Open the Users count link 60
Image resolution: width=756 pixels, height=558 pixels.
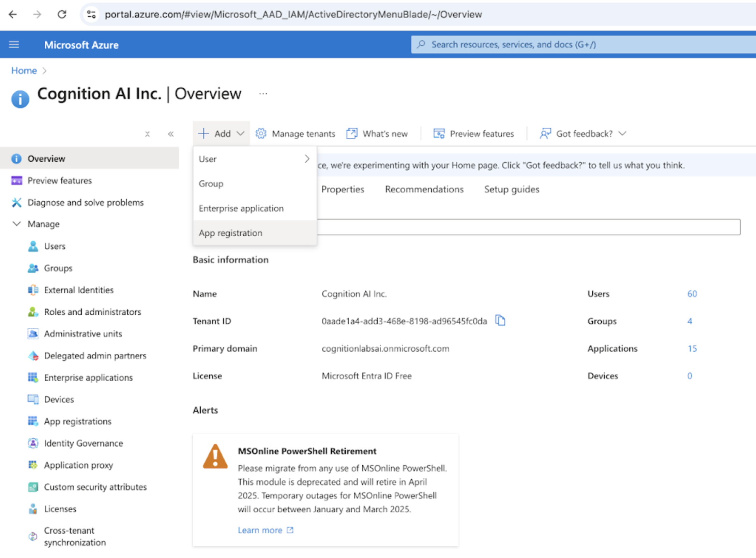coord(692,294)
